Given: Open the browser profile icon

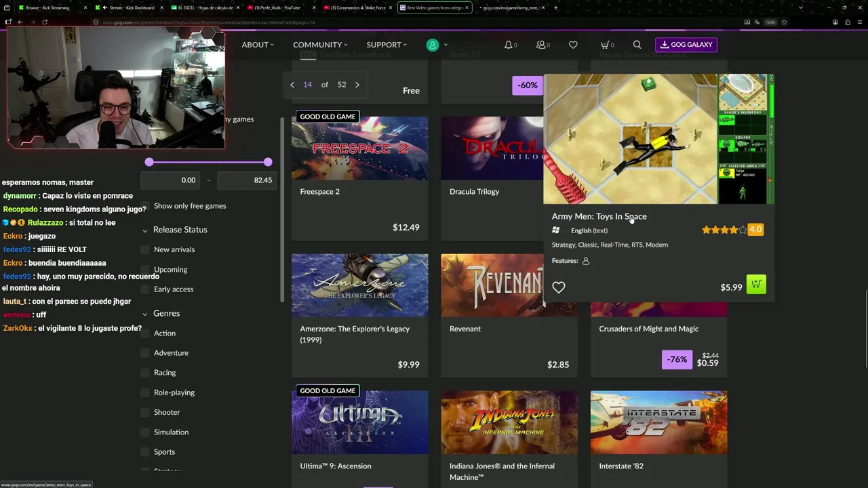Looking at the screenshot, I should [x=835, y=22].
